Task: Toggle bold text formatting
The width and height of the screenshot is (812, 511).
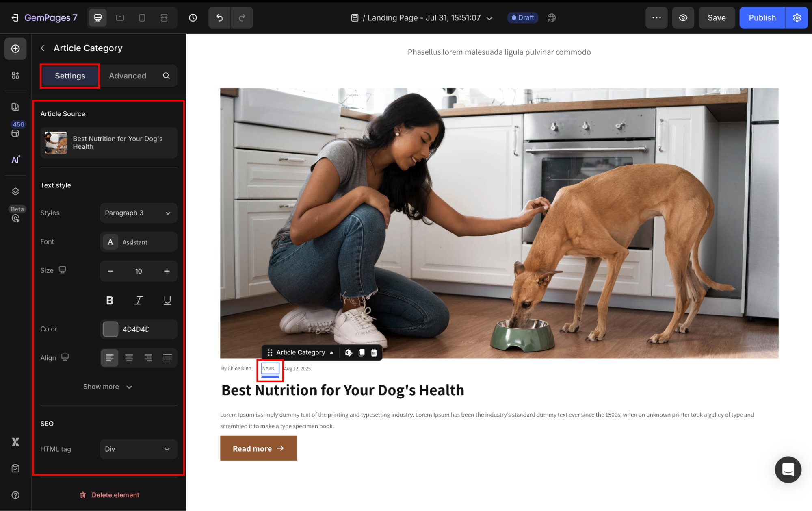Action: click(110, 300)
